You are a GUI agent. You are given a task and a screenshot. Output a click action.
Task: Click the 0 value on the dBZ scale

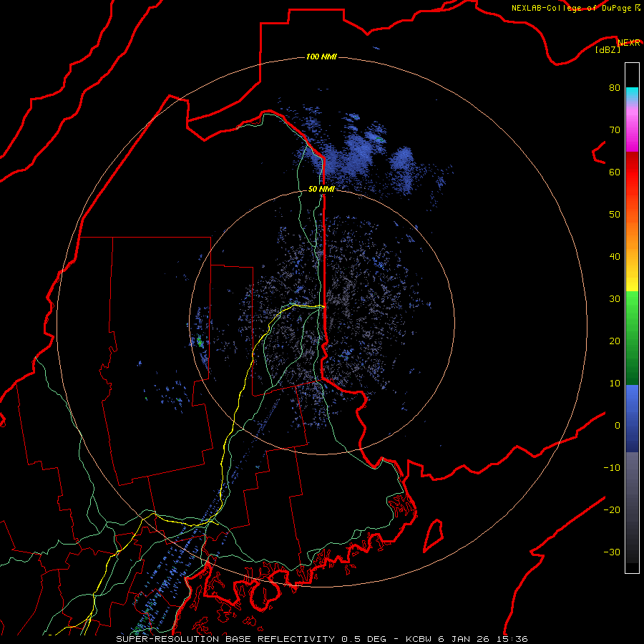[618, 426]
